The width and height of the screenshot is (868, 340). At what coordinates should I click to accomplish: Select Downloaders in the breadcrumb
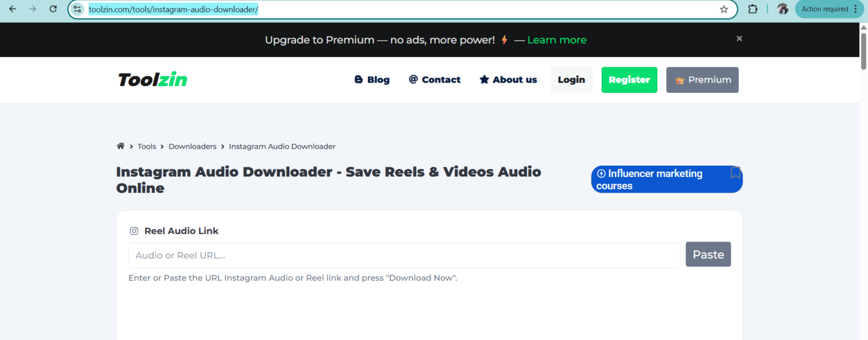[x=192, y=147]
